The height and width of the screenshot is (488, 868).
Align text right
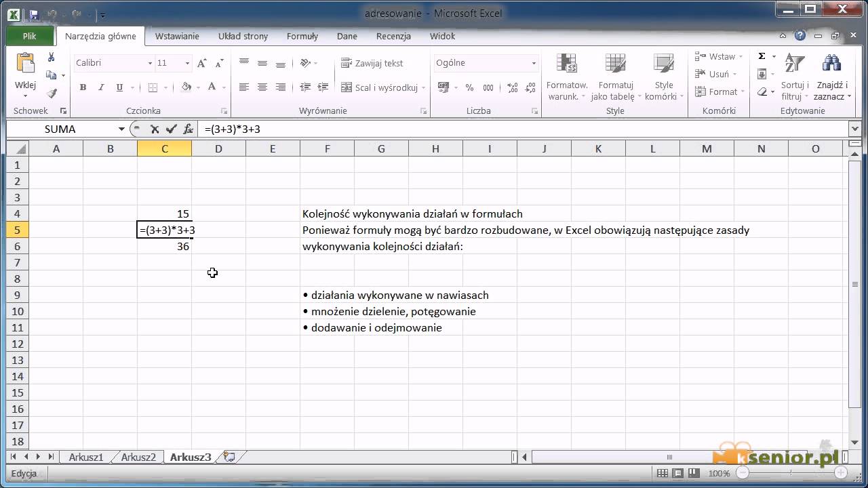[x=281, y=87]
